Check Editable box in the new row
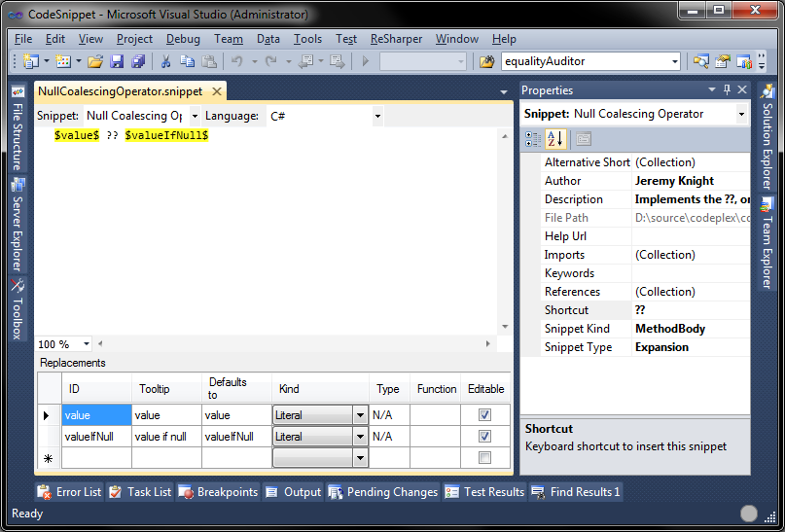The height and width of the screenshot is (532, 785). (x=484, y=457)
